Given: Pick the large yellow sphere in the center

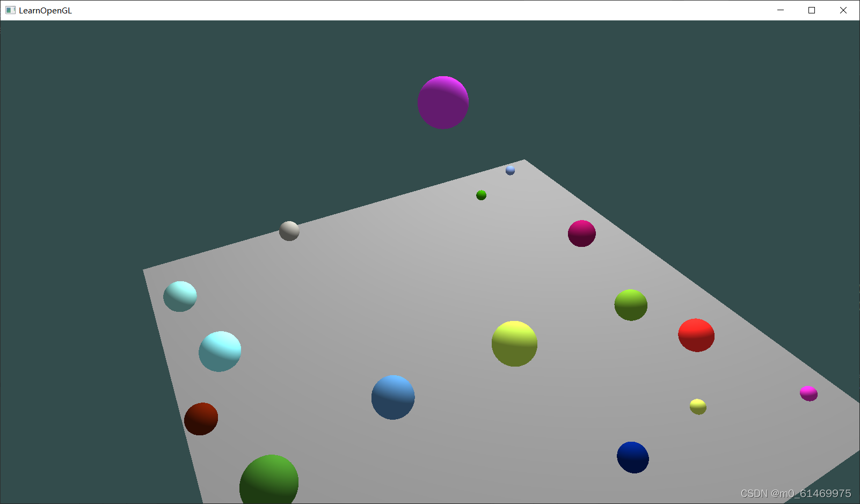Looking at the screenshot, I should [514, 344].
